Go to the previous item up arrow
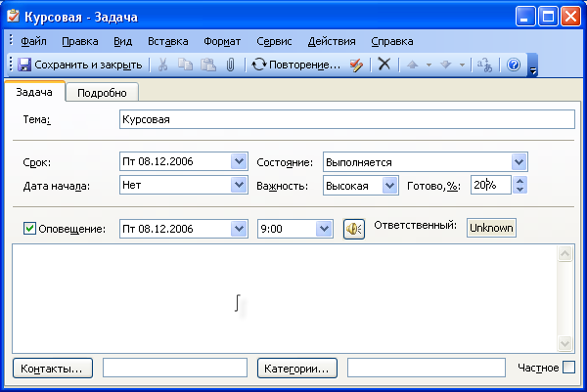 pos(412,65)
